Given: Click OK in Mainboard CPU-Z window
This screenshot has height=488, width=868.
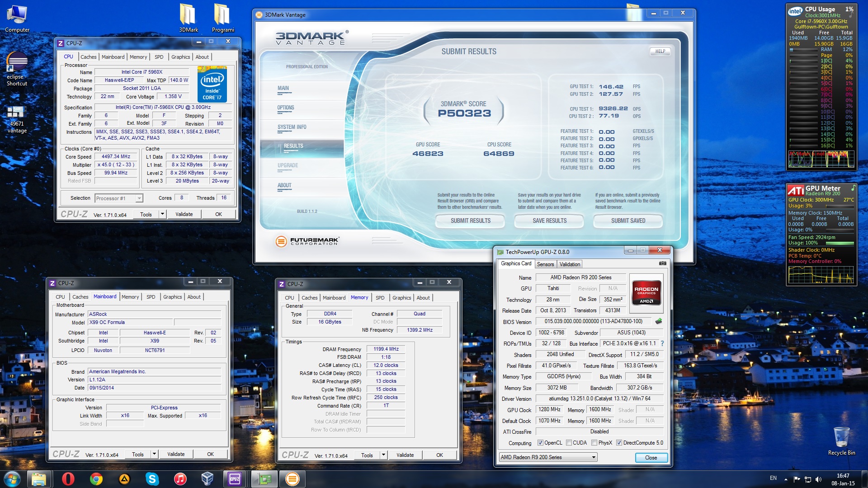Looking at the screenshot, I should (x=210, y=454).
